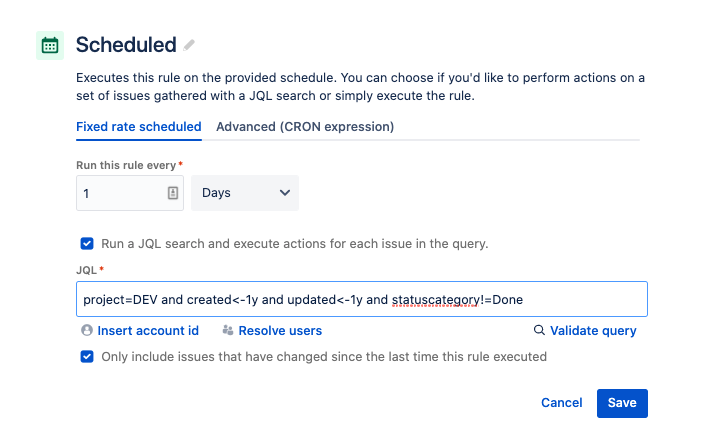Click the pencil edit icon beside Scheduled
Viewport: 707px width, 439px height.
[190, 45]
